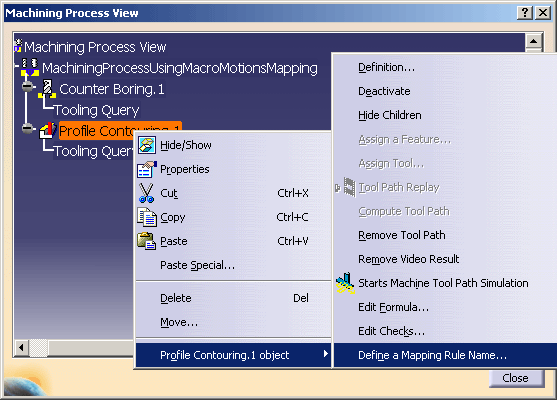Screen dimensions: 557x400
Task: Select Tooling Query under Counter Boring.1
Action: click(96, 110)
